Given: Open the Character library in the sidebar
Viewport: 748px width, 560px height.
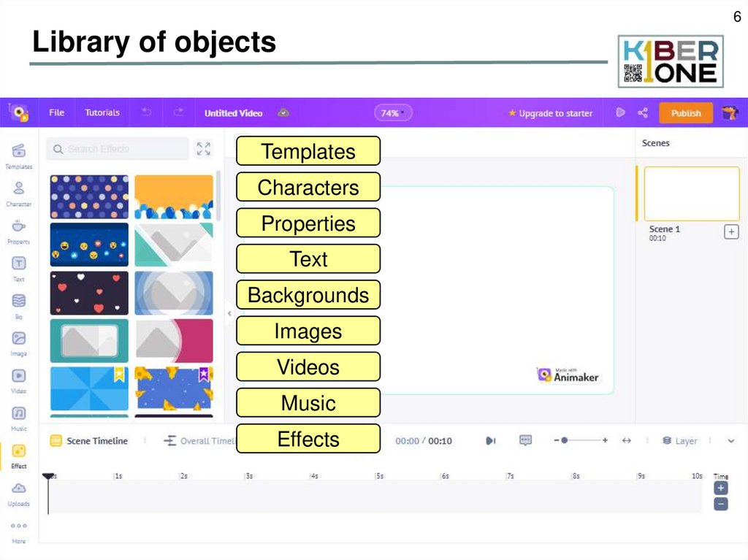Looking at the screenshot, I should pyautogui.click(x=18, y=193).
